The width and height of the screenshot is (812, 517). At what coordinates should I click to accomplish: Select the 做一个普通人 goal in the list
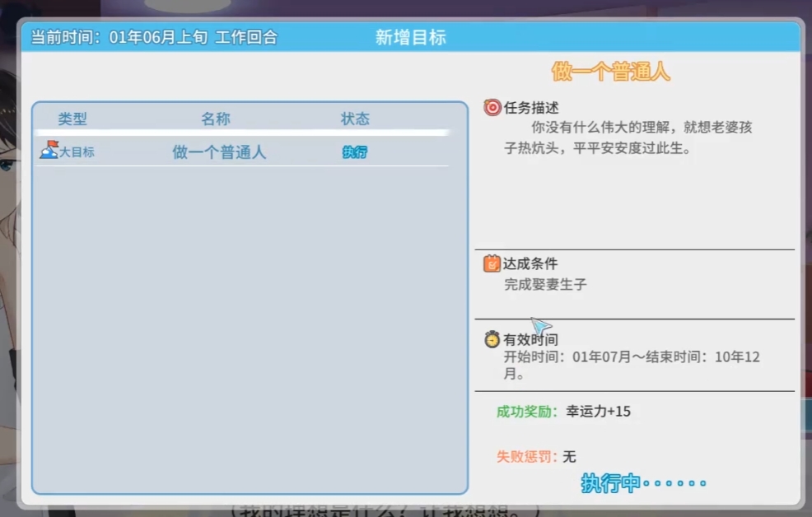coord(219,152)
